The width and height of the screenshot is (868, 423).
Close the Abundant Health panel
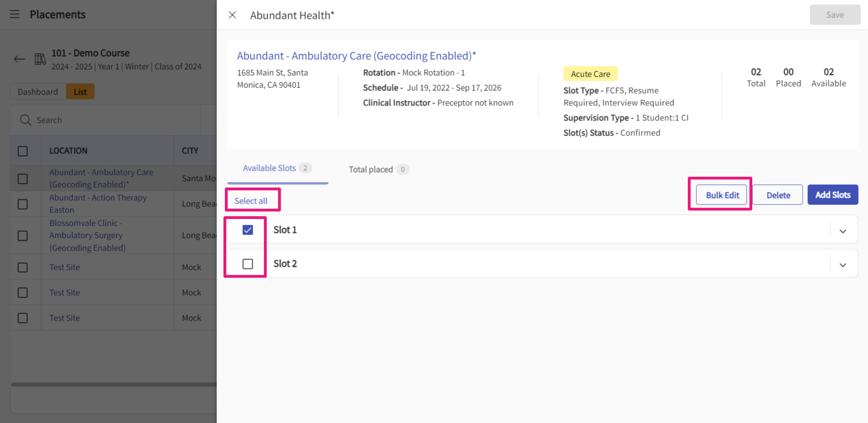[232, 15]
